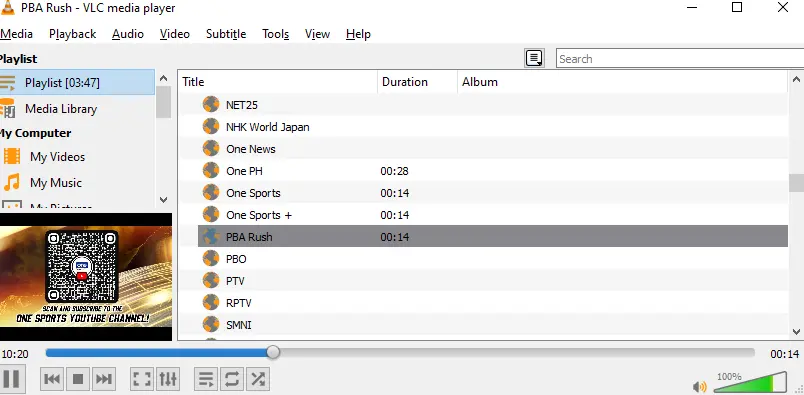The height and width of the screenshot is (395, 804).
Task: Mute audio via speaker icon
Action: pos(699,386)
